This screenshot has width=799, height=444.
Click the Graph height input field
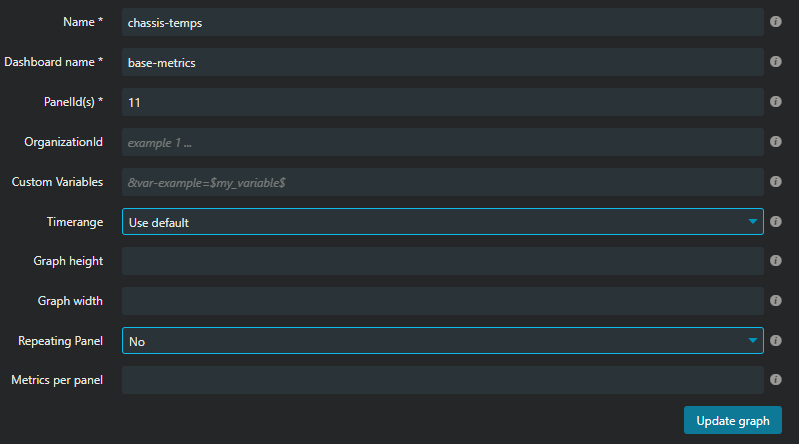[x=442, y=261]
